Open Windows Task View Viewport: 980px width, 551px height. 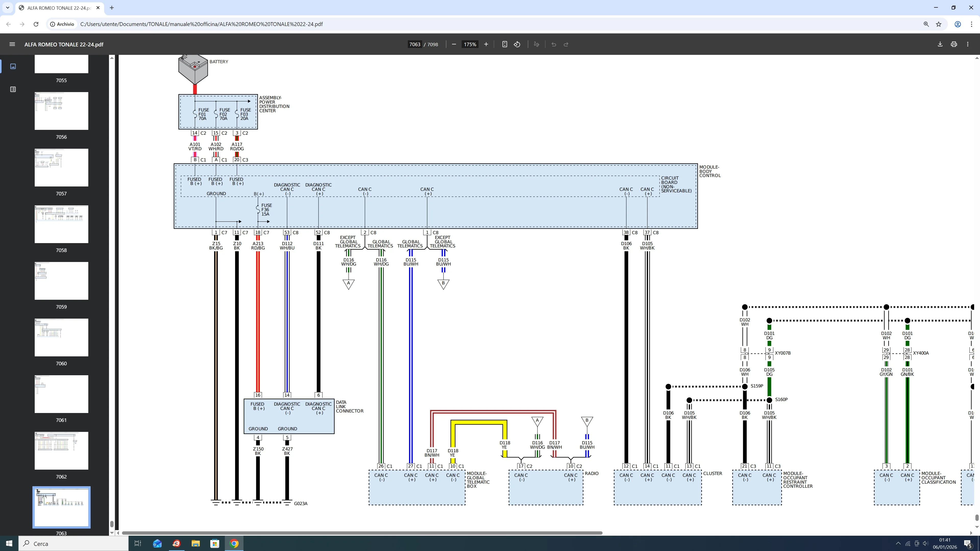coord(138,543)
